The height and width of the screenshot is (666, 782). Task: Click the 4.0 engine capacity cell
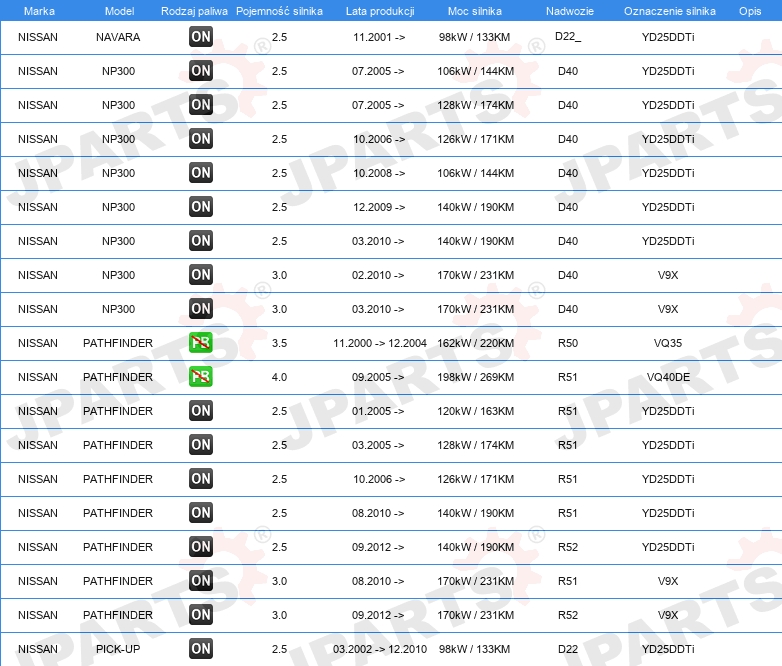279,377
